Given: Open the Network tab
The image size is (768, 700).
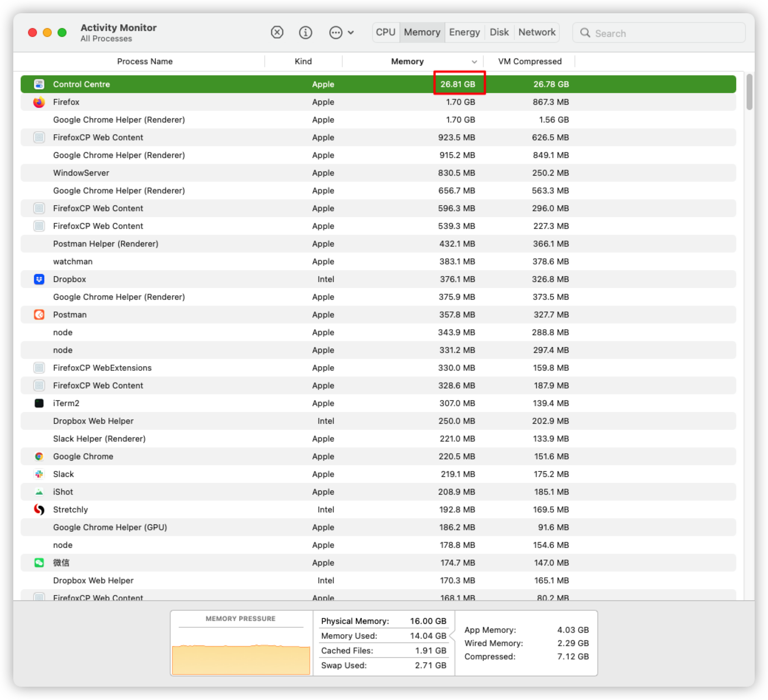Looking at the screenshot, I should click(536, 32).
